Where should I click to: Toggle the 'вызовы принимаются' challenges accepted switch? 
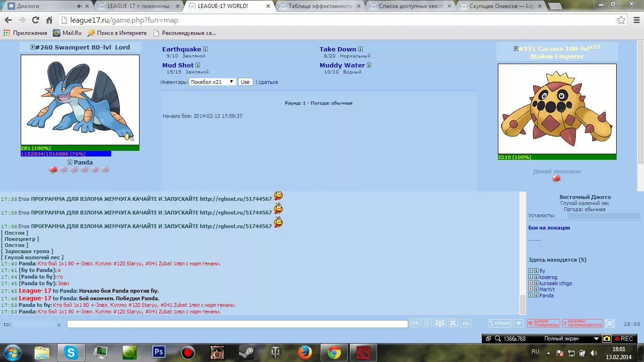coord(582,323)
